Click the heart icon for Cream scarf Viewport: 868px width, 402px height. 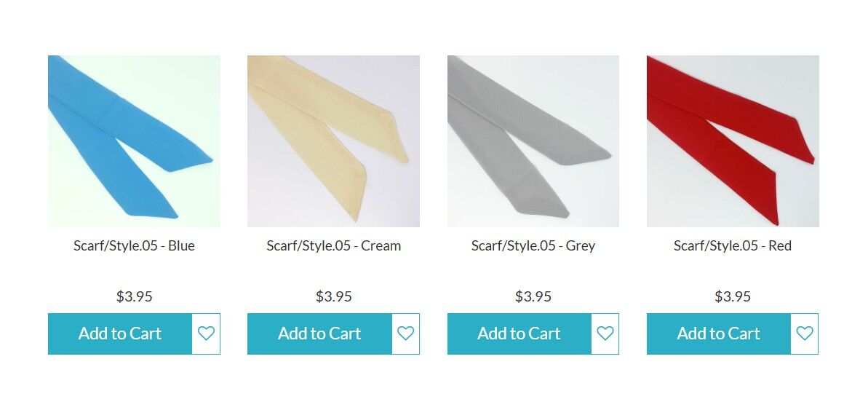coord(406,334)
